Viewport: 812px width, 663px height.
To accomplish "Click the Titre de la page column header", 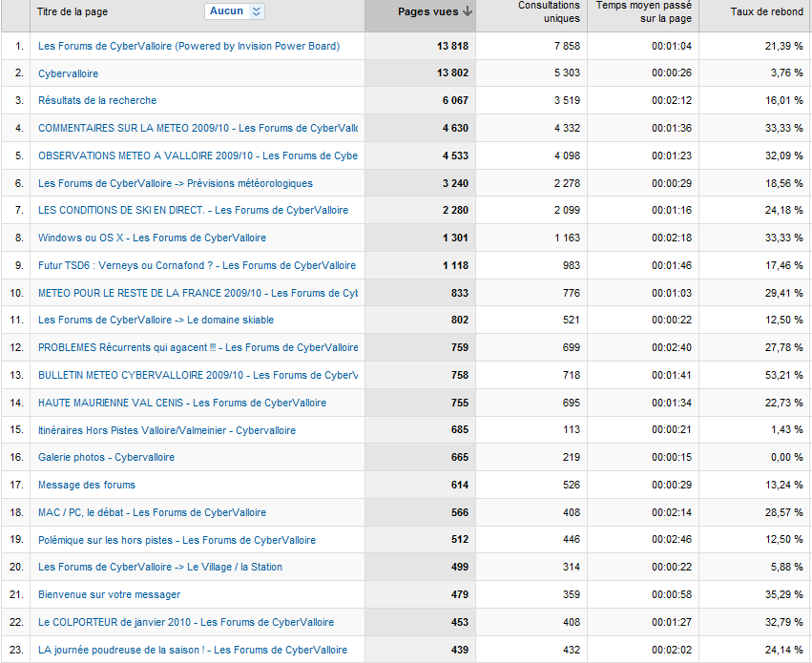I will tap(73, 12).
